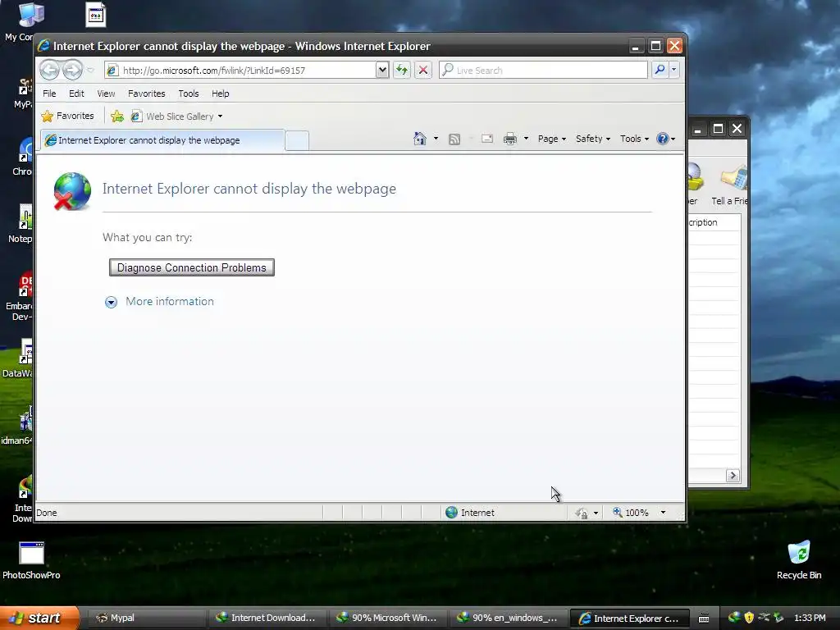The width and height of the screenshot is (840, 630).
Task: Refresh the page with green arrows icon
Action: point(402,70)
